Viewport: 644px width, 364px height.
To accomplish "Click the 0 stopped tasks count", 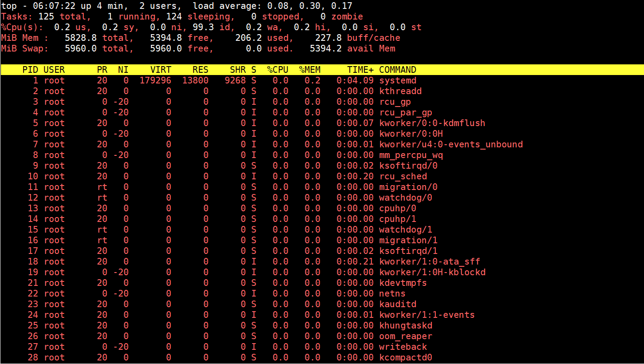I will [x=254, y=16].
